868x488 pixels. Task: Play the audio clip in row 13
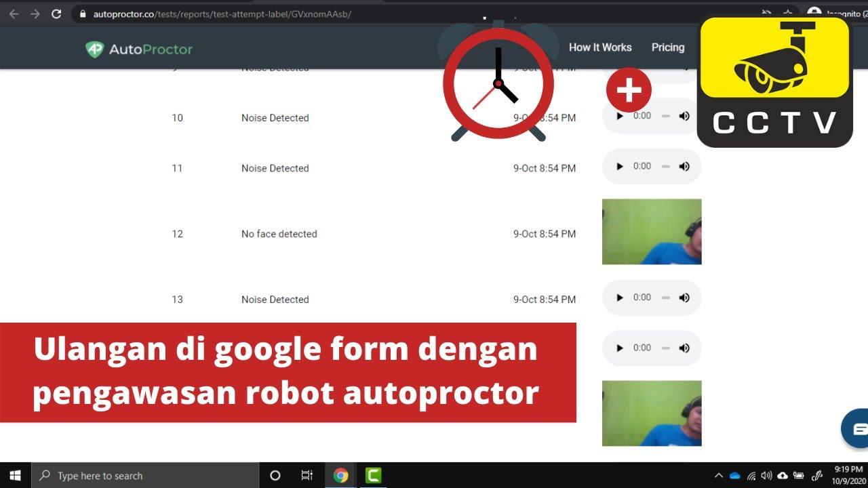tap(620, 298)
